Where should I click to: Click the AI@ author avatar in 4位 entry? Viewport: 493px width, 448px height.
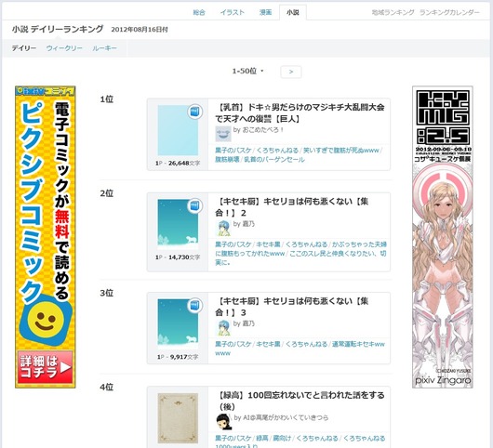pos(224,422)
